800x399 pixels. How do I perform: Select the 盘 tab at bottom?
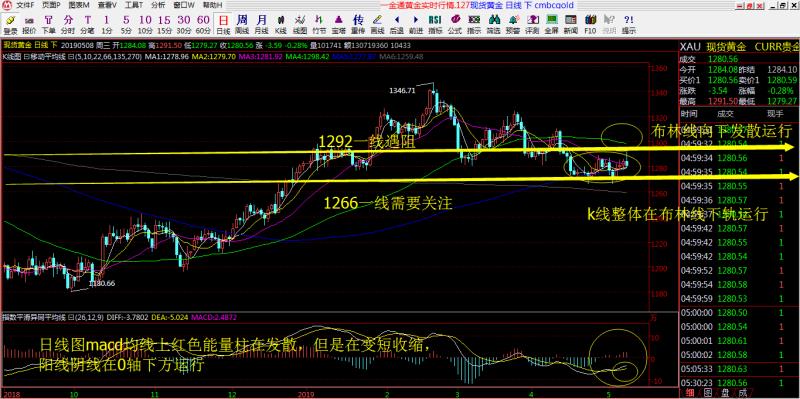click(x=725, y=393)
